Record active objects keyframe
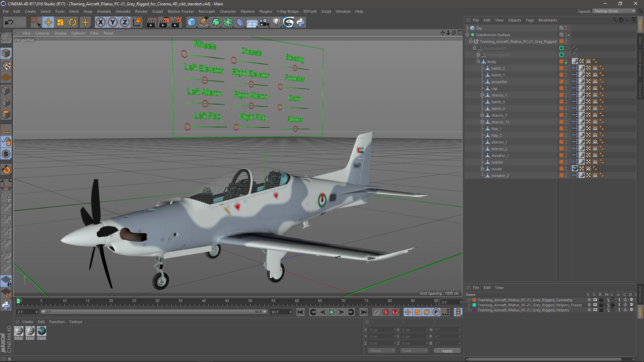 tap(376, 312)
